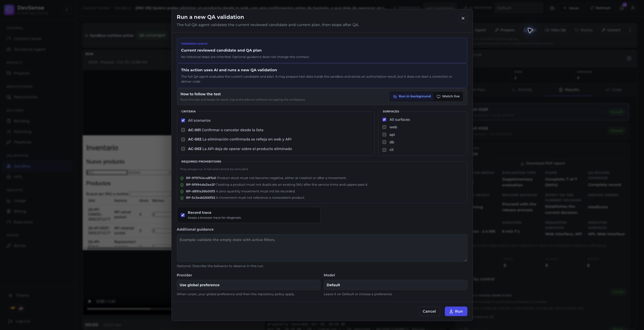The width and height of the screenshot is (644, 330).
Task: Close the QA validation dialog
Action: pyautogui.click(x=463, y=18)
